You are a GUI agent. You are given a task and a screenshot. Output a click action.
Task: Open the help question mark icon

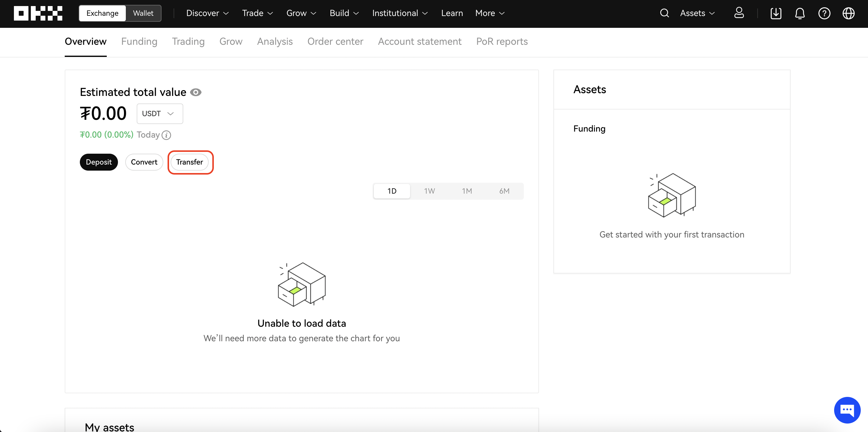tap(824, 13)
